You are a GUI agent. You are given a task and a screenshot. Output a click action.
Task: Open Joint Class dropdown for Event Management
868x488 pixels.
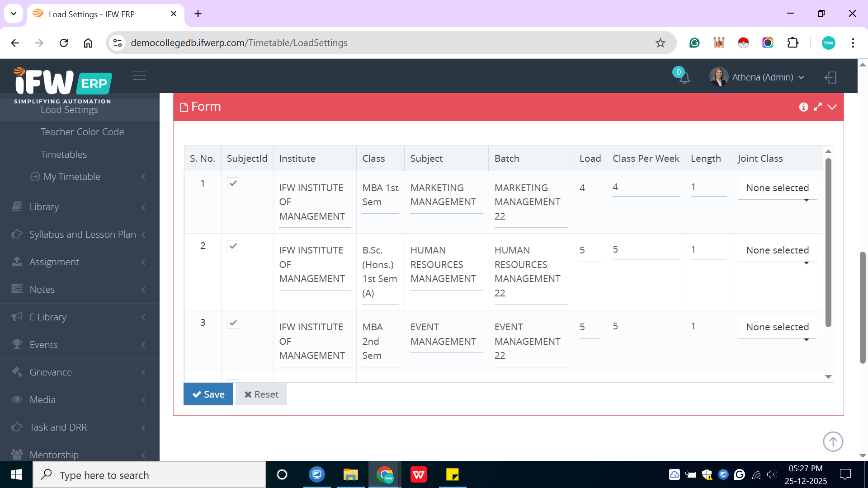pyautogui.click(x=777, y=328)
